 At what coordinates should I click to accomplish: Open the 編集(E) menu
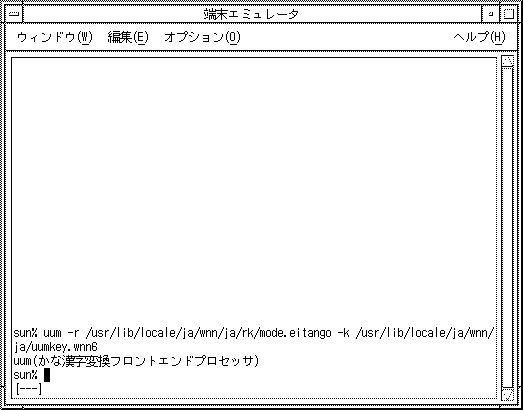click(128, 37)
